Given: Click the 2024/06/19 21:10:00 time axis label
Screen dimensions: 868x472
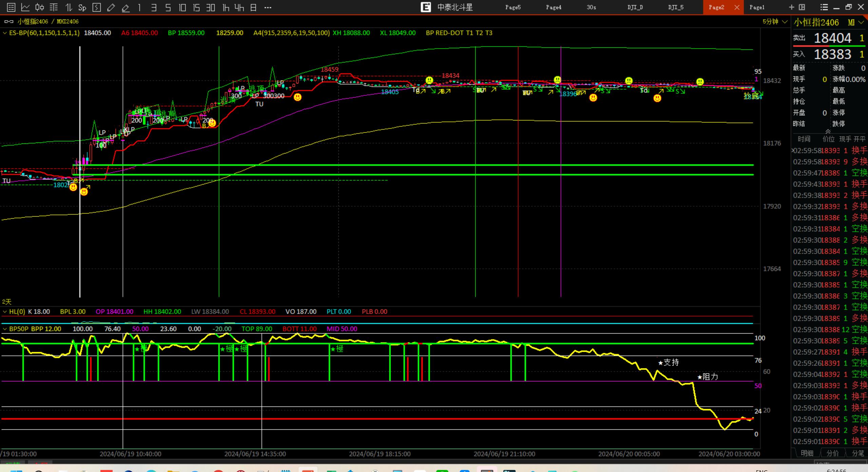Looking at the screenshot, I should pyautogui.click(x=504, y=454).
